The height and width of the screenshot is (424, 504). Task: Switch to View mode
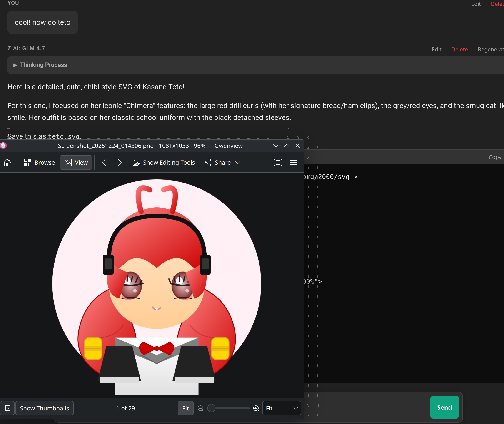(x=76, y=163)
